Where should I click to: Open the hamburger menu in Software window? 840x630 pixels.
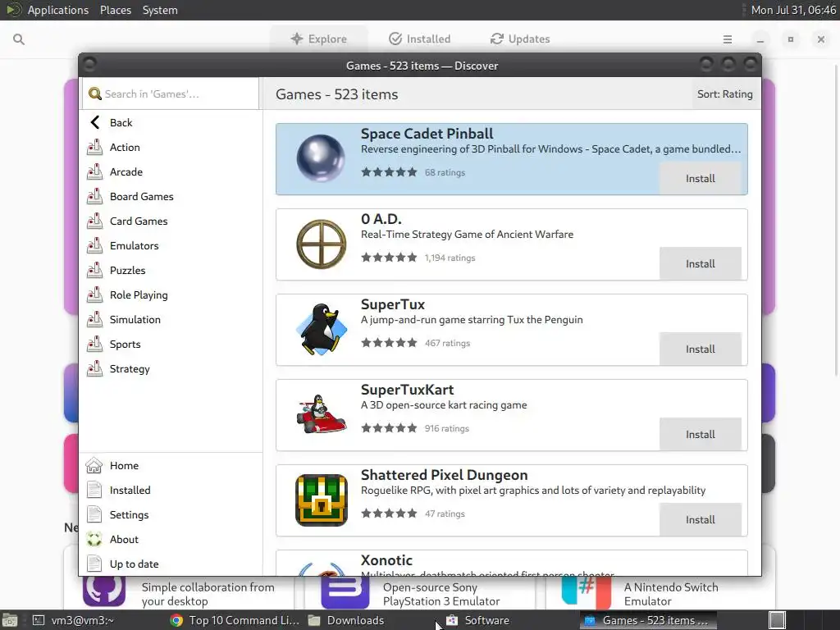coord(728,39)
